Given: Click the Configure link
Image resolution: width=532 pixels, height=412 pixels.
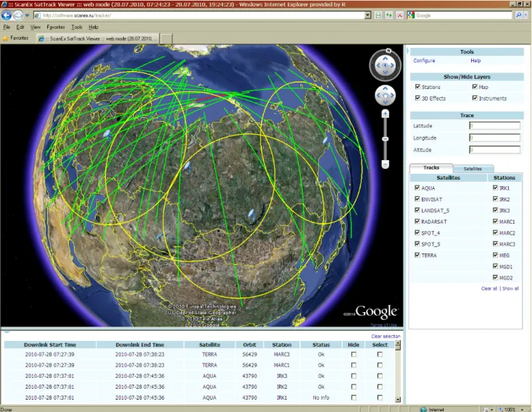Looking at the screenshot, I should (x=424, y=61).
